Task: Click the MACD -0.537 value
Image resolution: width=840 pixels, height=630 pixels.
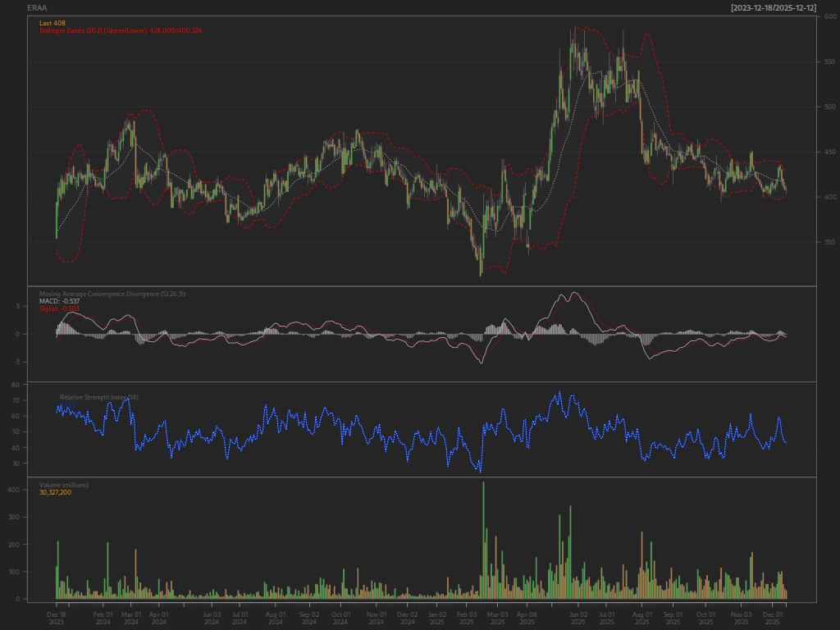Action: pos(59,301)
